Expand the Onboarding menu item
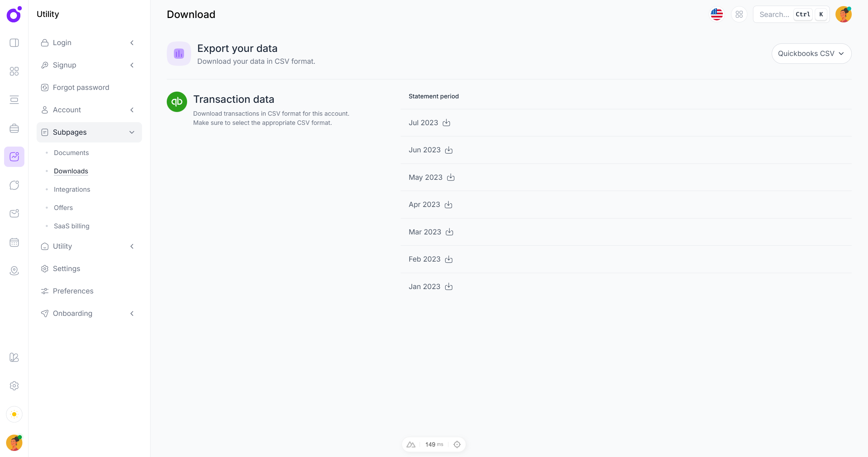 pos(132,313)
